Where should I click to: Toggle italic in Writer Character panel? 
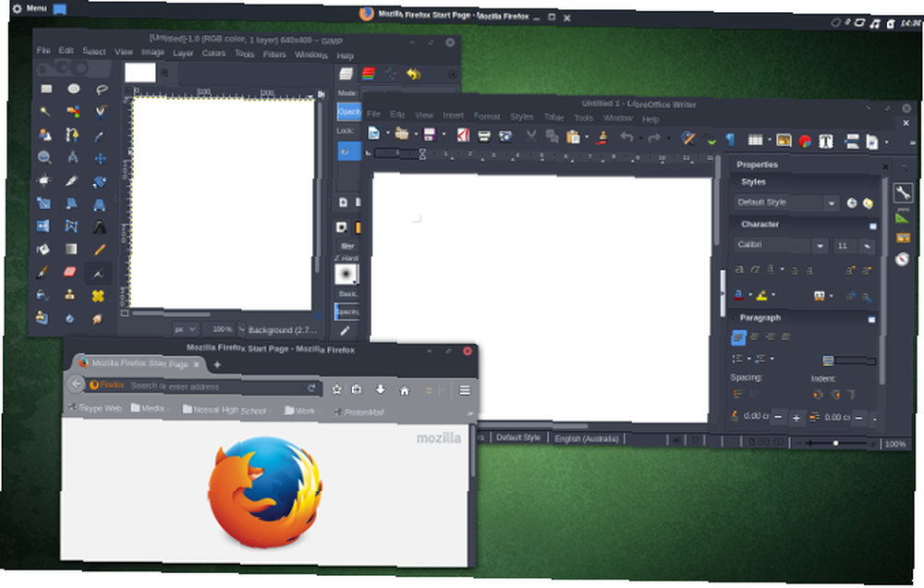756,270
